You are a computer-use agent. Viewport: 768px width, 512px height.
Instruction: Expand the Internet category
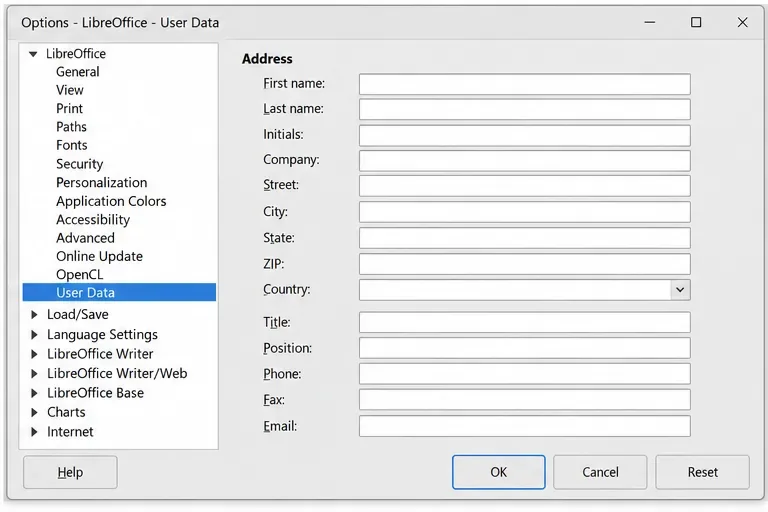34,432
